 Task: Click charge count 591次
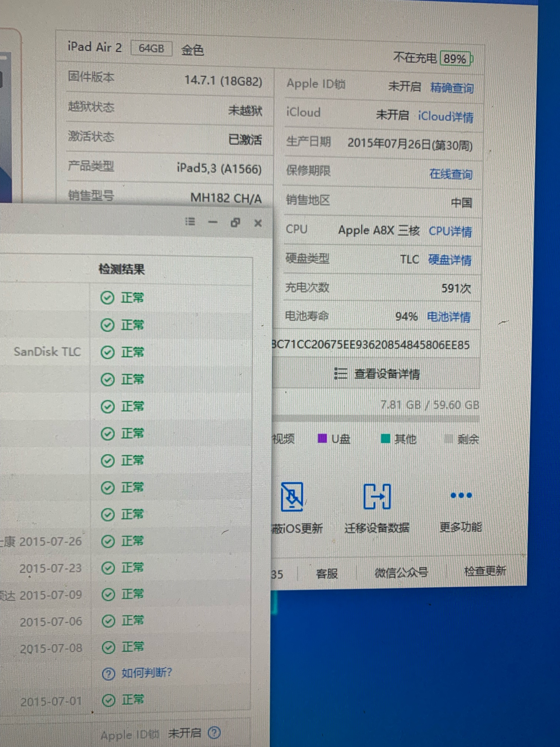tap(456, 288)
